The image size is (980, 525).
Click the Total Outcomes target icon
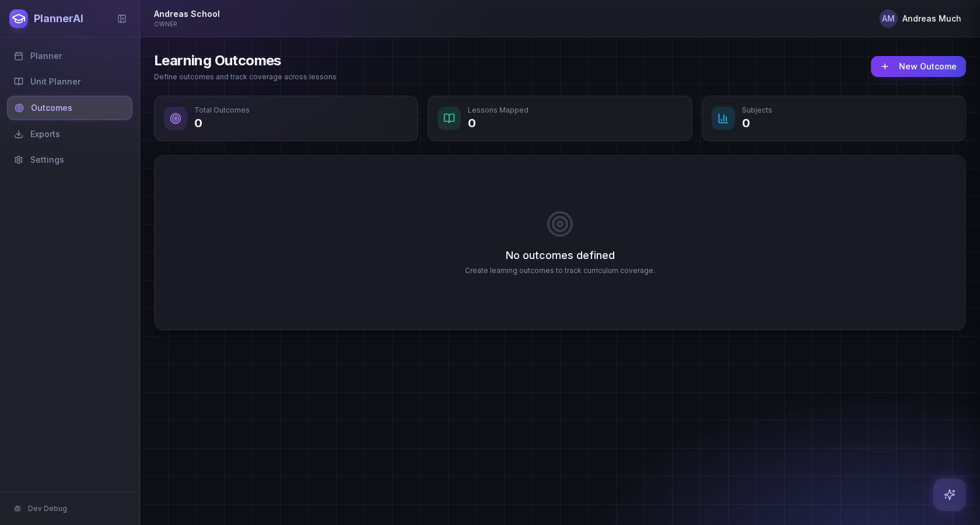point(176,118)
